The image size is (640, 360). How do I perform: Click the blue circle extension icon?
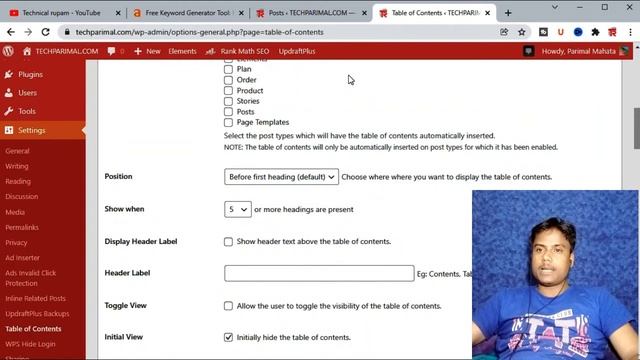click(x=578, y=32)
